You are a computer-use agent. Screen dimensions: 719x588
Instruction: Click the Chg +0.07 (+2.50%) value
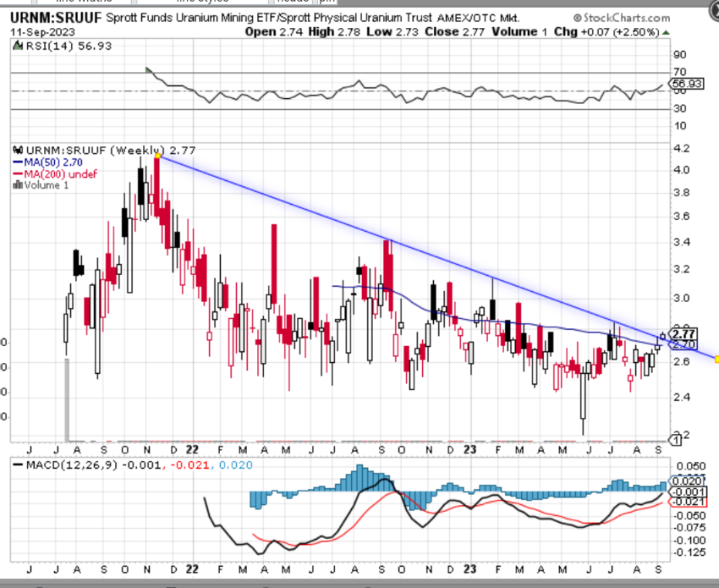point(606,31)
